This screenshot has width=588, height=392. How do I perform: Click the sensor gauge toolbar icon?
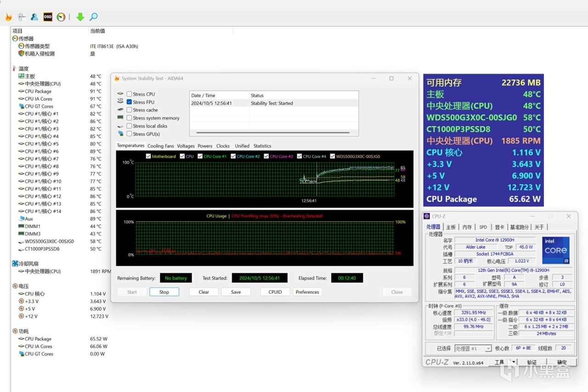[x=61, y=17]
